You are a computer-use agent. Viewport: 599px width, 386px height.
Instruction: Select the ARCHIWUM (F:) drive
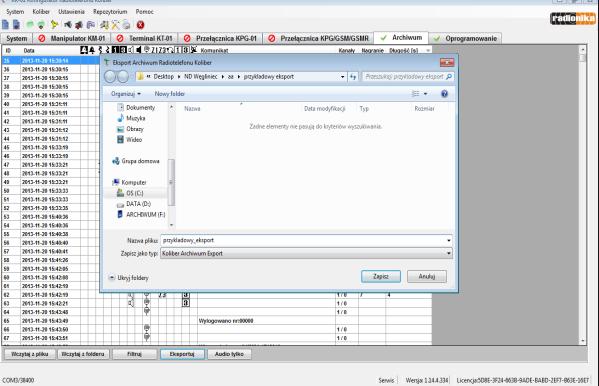tap(141, 214)
